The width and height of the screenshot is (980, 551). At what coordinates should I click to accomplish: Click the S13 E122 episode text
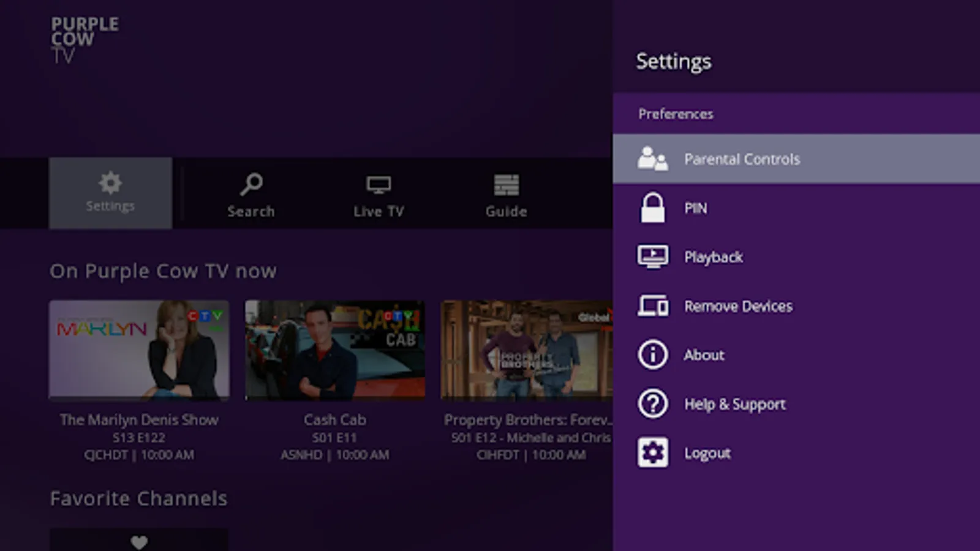139,438
